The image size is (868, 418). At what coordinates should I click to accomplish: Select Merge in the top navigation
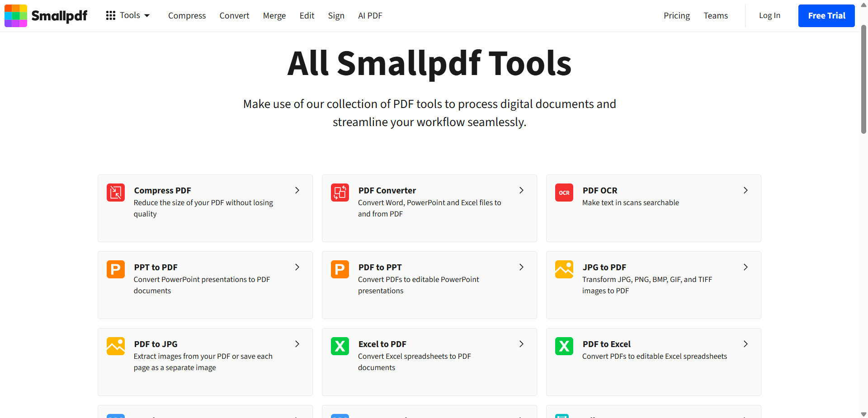(x=274, y=16)
